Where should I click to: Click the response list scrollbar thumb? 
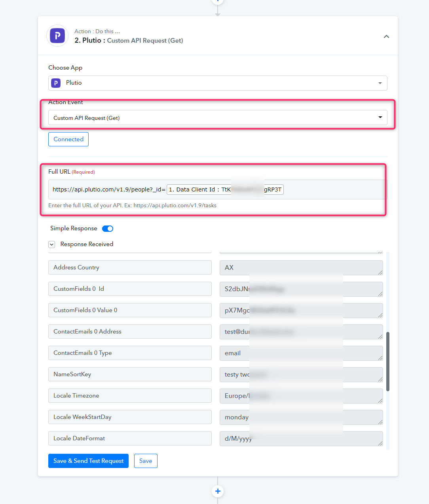(x=388, y=362)
